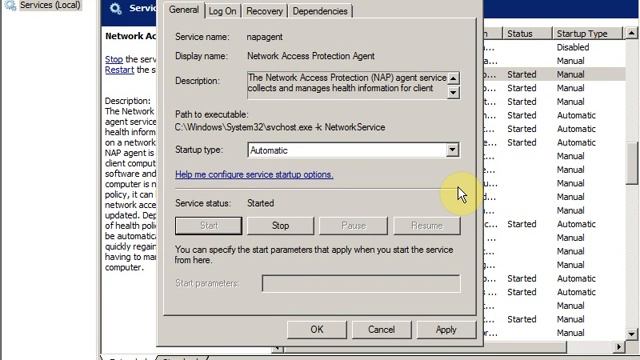Viewport: 640px width, 360px height.
Task: Click the svchost.exe executable path text
Action: (280, 127)
